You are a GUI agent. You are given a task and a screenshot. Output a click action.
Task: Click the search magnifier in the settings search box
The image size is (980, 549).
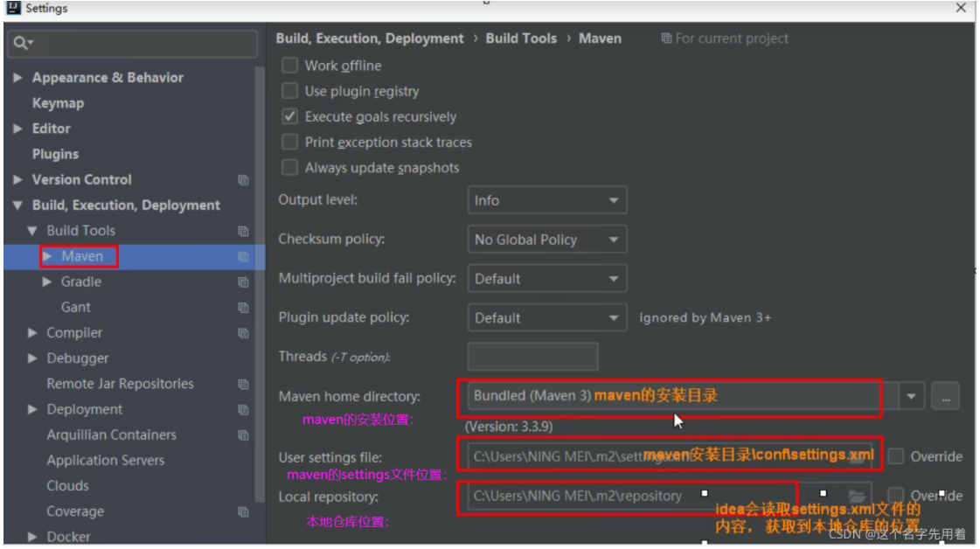[19, 42]
